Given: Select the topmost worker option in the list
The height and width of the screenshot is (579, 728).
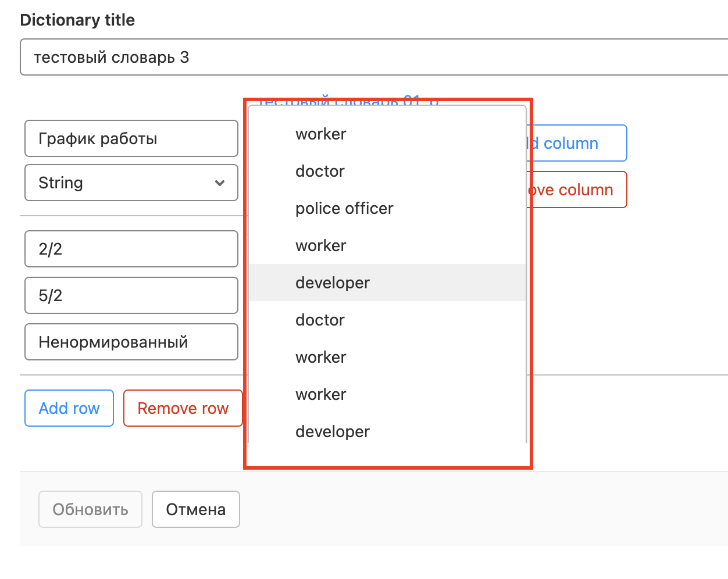Looking at the screenshot, I should [x=320, y=134].
